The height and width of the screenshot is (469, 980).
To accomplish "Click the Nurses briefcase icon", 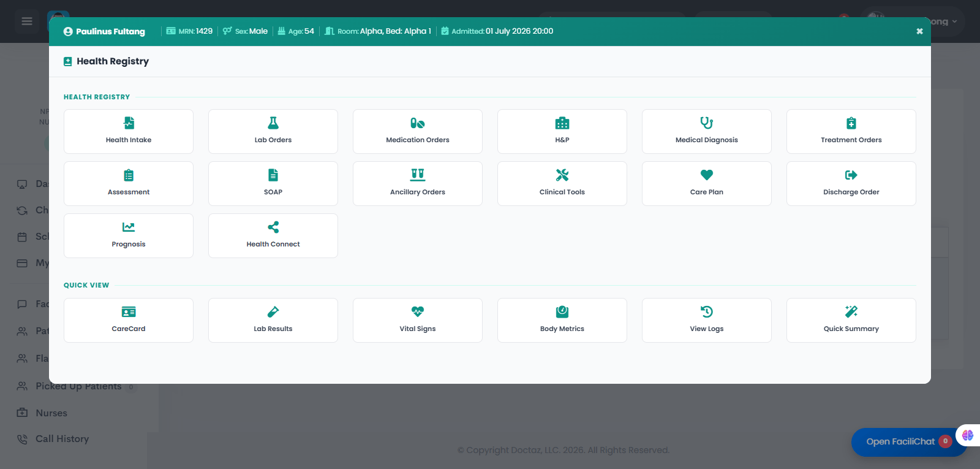I will coord(22,413).
